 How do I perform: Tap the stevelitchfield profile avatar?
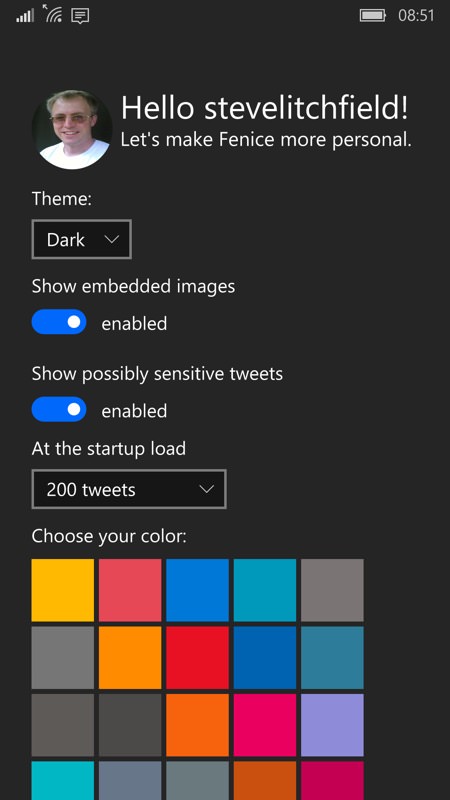tap(72, 130)
